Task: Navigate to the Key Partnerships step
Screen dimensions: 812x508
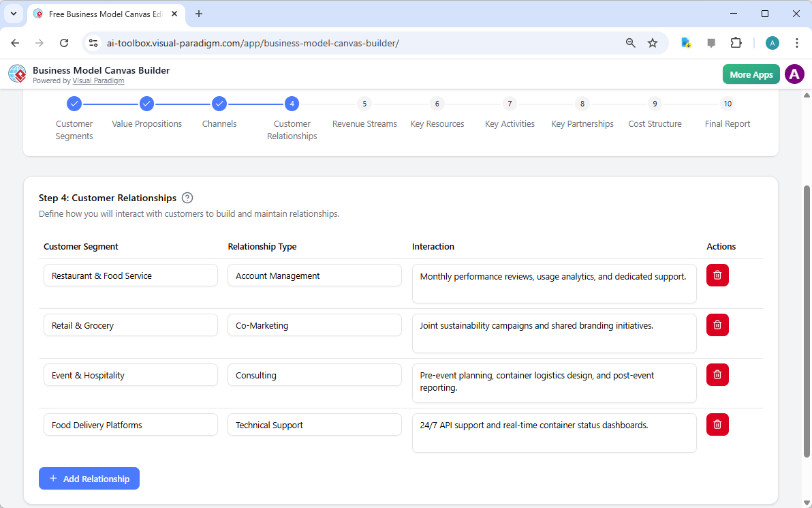Action: tap(582, 104)
